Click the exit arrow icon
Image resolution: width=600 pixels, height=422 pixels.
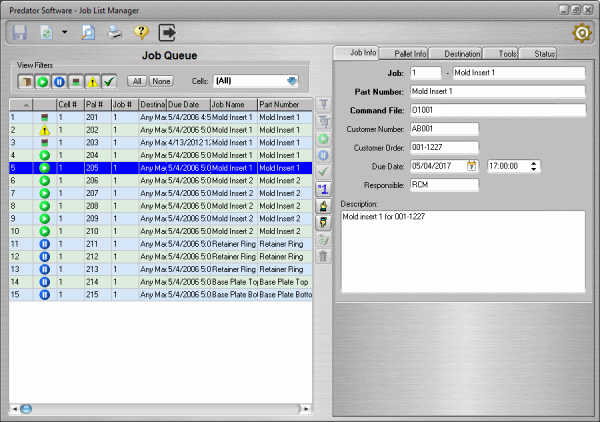tap(167, 31)
